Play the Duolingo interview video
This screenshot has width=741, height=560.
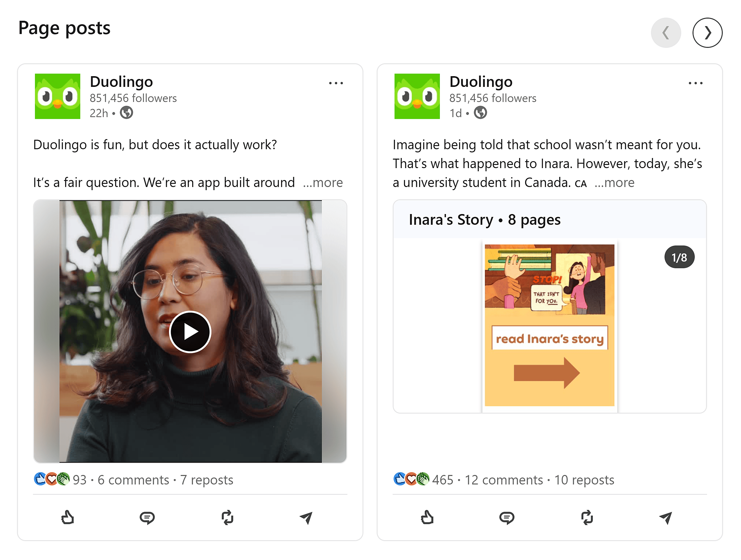pos(190,332)
